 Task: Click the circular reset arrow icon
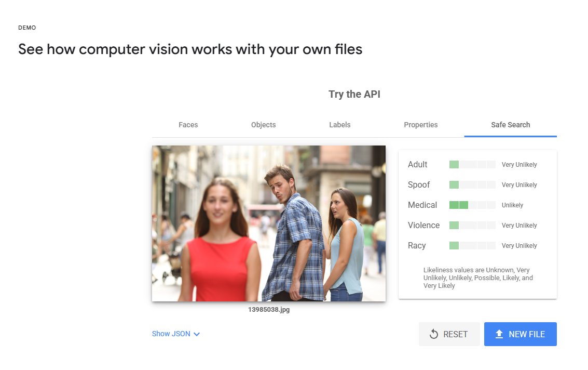click(433, 334)
